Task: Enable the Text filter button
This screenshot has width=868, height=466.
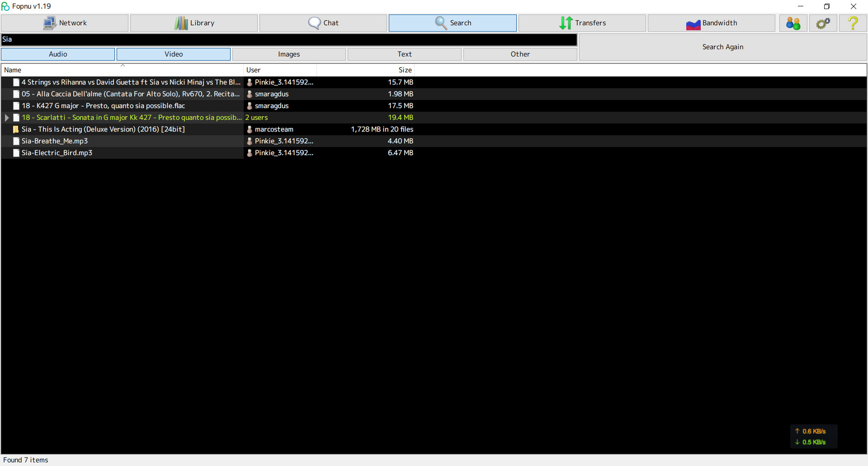Action: click(405, 54)
